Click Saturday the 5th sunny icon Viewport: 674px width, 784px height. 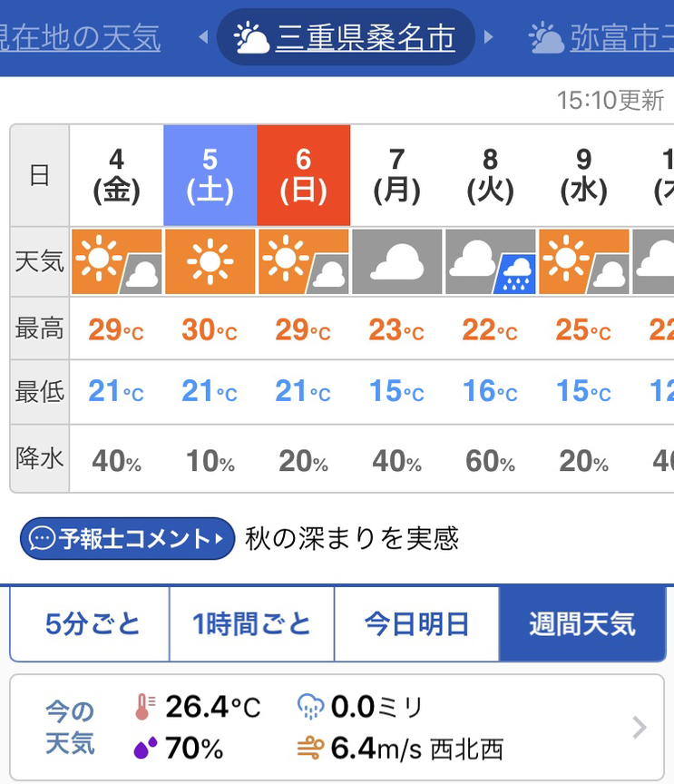[210, 262]
